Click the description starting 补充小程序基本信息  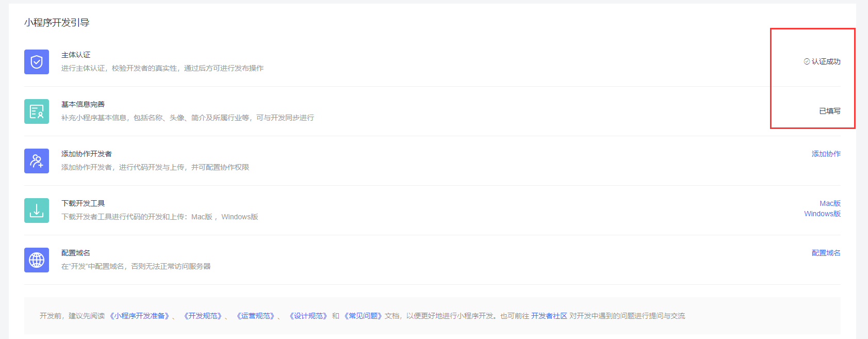(x=188, y=118)
